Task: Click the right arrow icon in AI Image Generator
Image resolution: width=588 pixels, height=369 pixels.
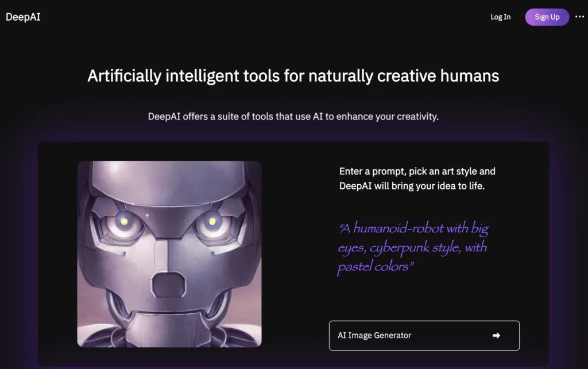Action: [x=496, y=335]
